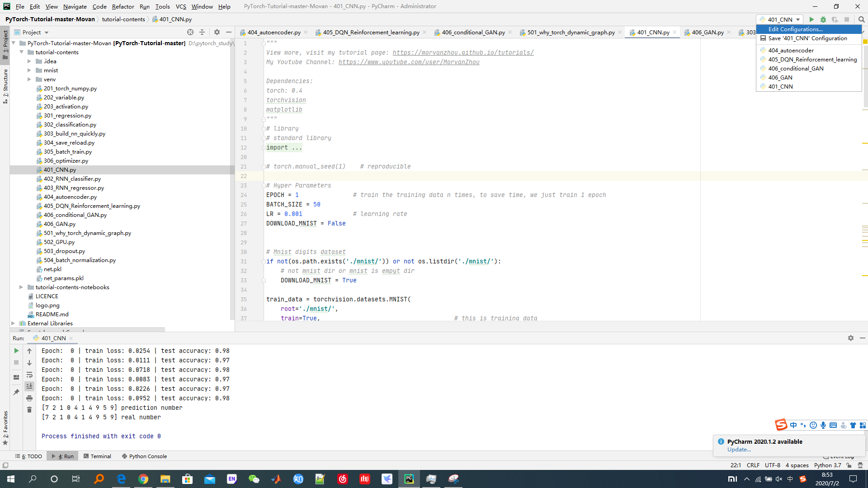This screenshot has height=488, width=868.
Task: Click the locate-in-project target icon
Action: tap(190, 32)
